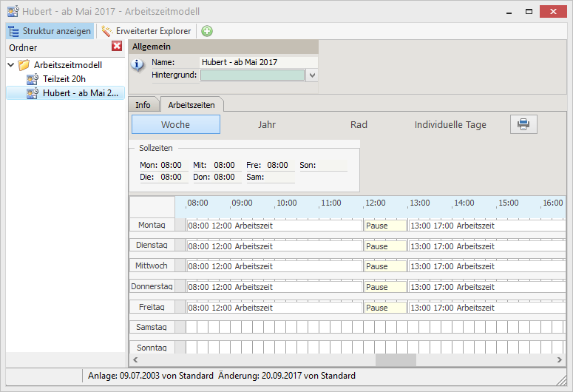Click the Erweiterter Explorer toolbar icon
This screenshot has width=573, height=392.
click(107, 31)
